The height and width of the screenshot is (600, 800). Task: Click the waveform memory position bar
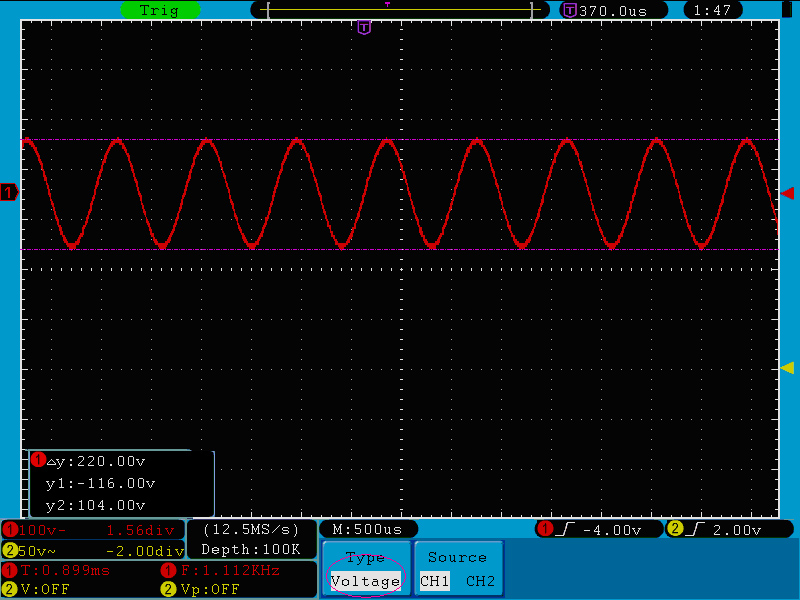click(x=399, y=10)
